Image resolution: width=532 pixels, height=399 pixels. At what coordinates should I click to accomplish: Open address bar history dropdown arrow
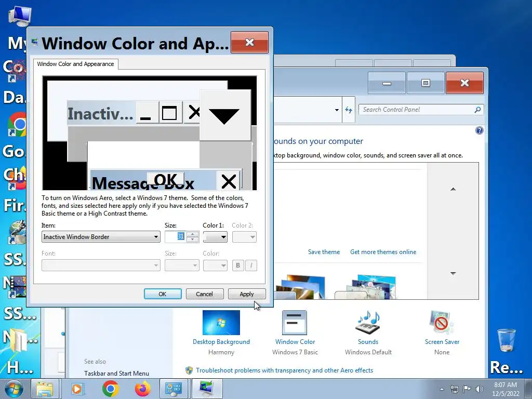(337, 110)
